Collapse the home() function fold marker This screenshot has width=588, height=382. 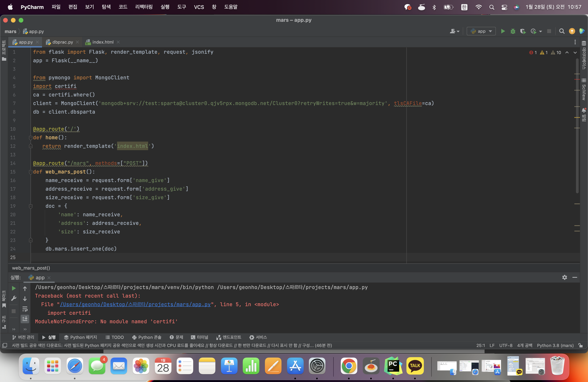(x=31, y=138)
